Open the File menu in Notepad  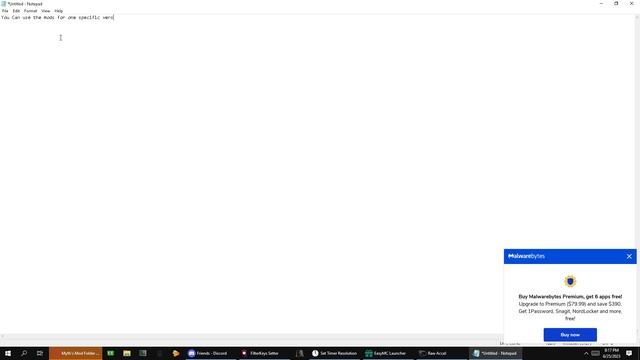5,11
